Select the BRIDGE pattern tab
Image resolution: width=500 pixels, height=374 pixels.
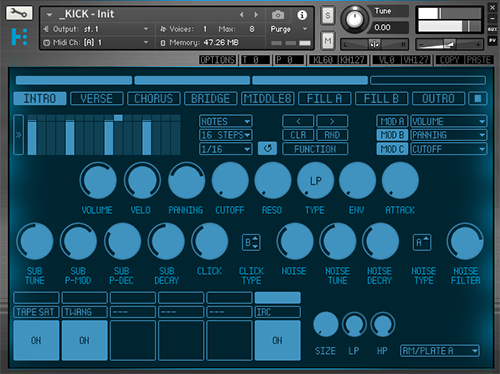click(211, 99)
